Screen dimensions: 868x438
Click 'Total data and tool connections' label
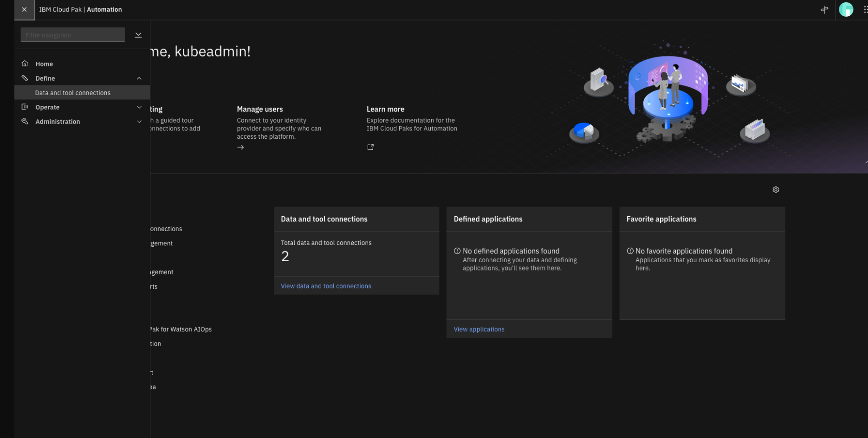(326, 243)
